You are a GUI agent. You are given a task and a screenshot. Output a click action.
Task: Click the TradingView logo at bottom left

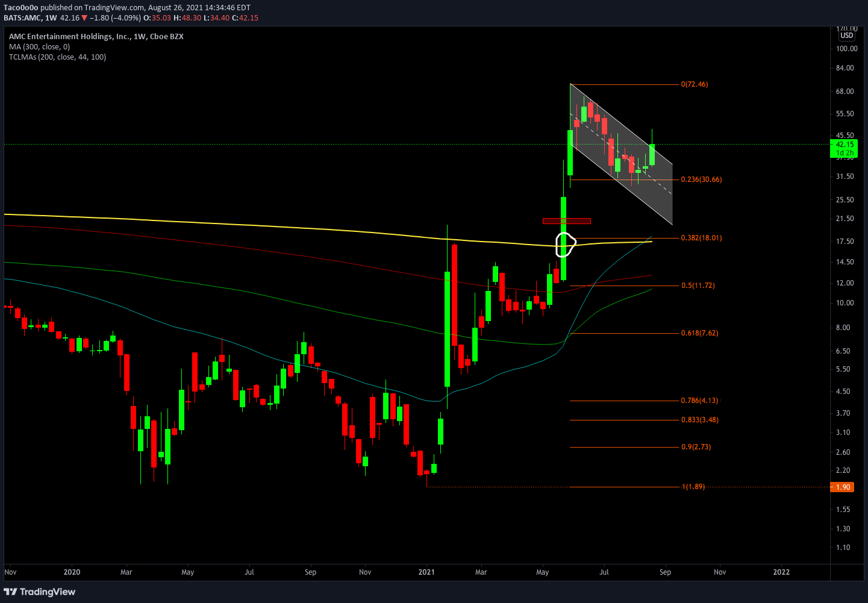(x=40, y=592)
